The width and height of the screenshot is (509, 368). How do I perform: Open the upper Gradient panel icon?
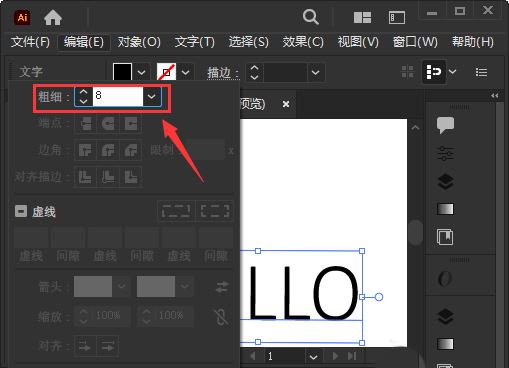click(445, 209)
